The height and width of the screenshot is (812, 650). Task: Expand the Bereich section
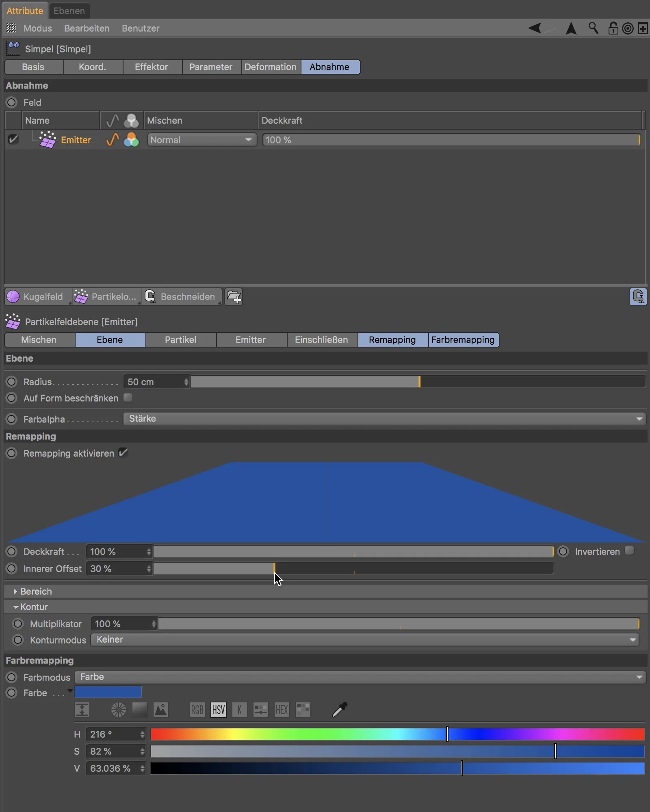15,592
